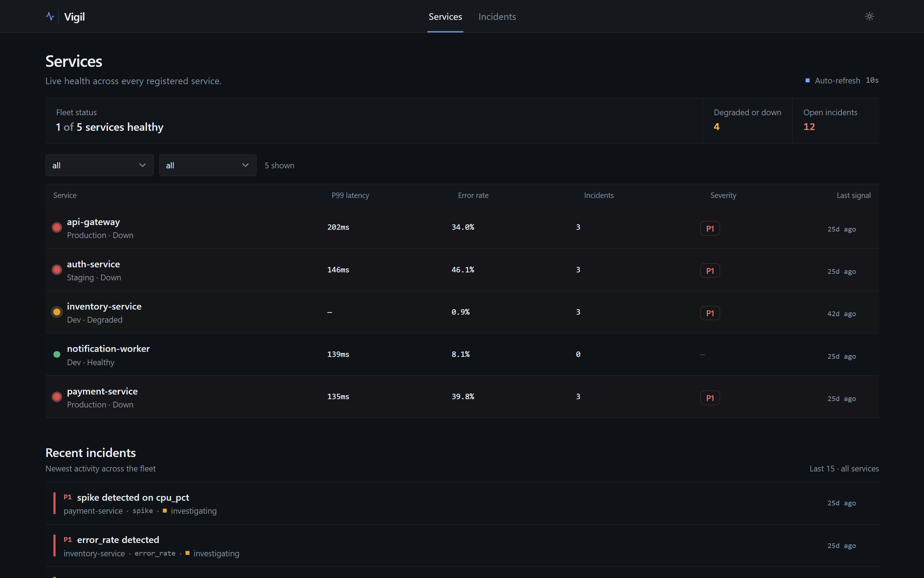924x578 pixels.
Task: Toggle the Auto-refresh 10s indicator
Action: (x=842, y=81)
